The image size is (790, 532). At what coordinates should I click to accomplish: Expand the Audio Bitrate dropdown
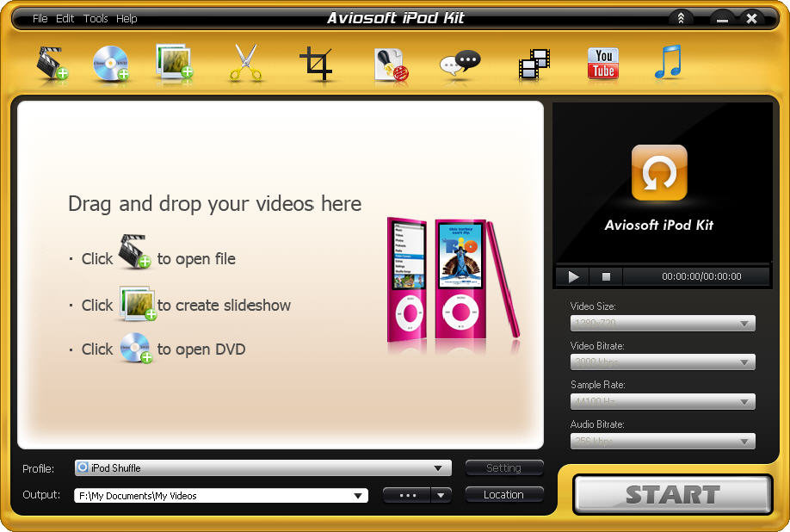coord(663,442)
